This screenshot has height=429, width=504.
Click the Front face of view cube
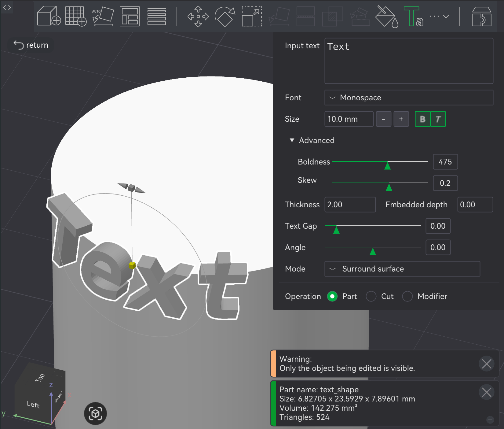58,398
